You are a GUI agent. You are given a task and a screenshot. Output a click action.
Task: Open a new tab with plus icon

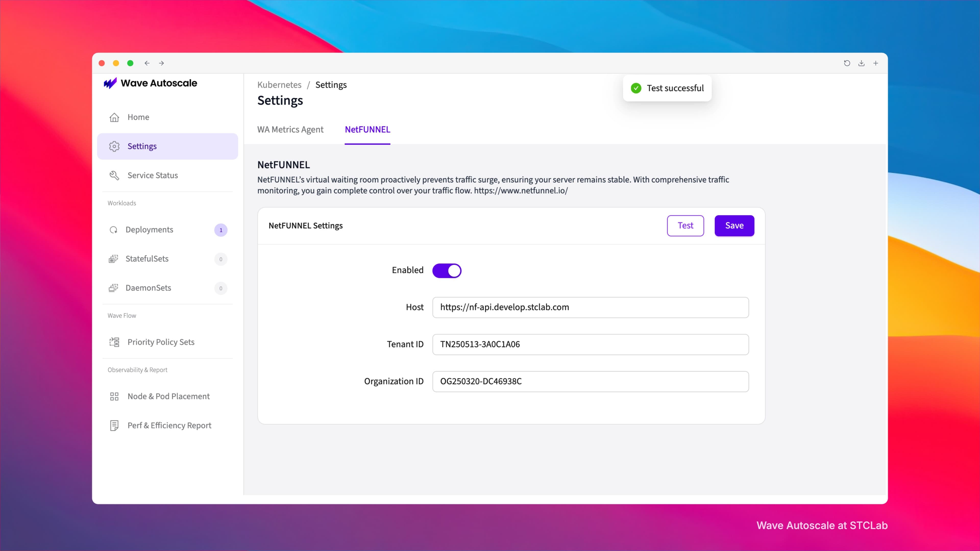(x=876, y=63)
